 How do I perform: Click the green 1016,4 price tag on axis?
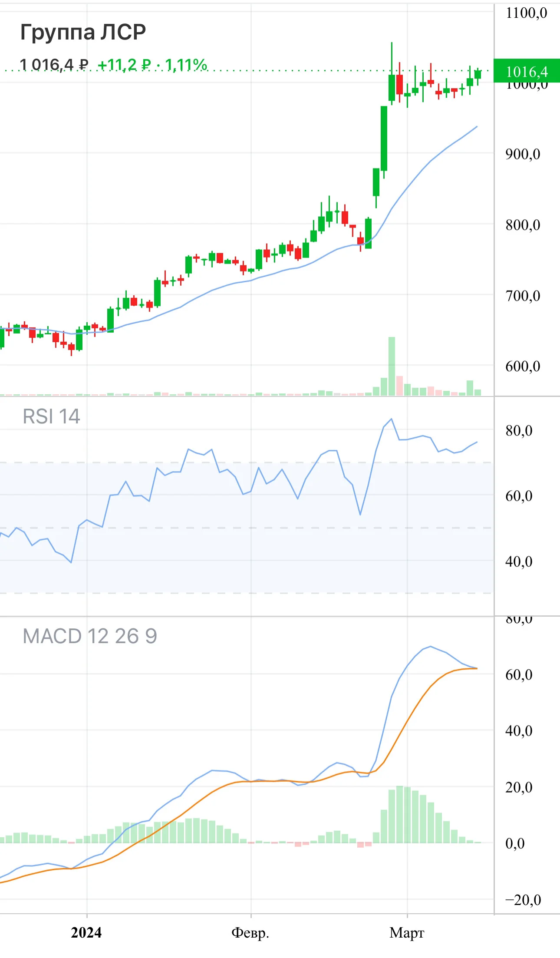tap(527, 71)
